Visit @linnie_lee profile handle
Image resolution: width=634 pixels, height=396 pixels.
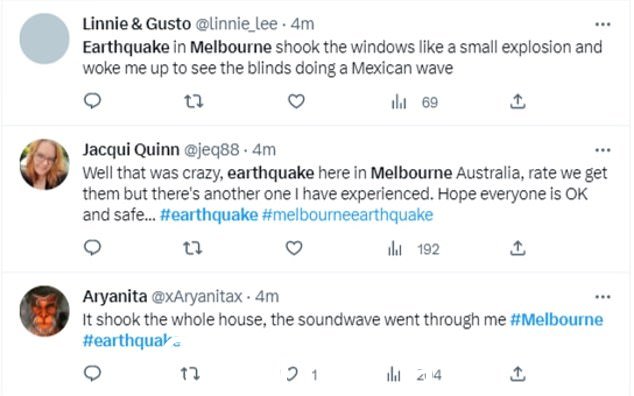point(237,24)
